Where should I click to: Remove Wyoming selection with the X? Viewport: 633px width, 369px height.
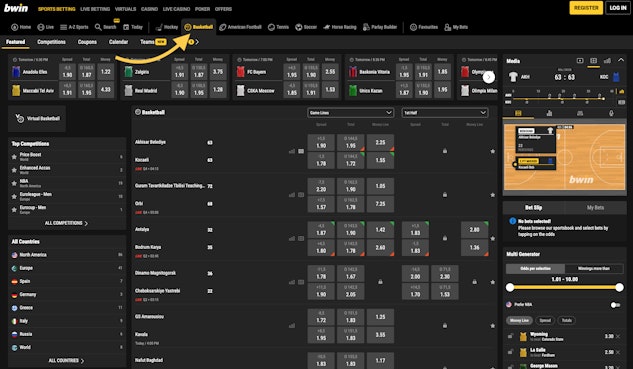point(618,336)
